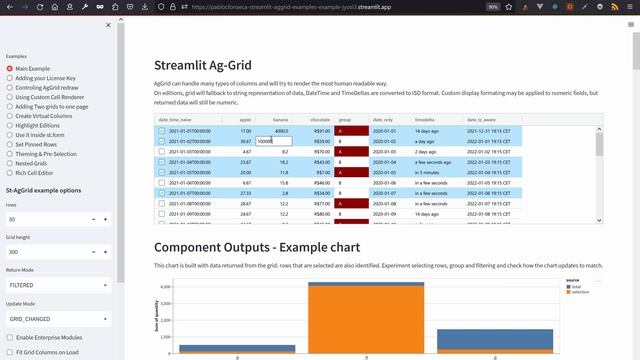Viewport: 640px width, 360px height.
Task: Click the tall orange selection bar in chart
Action: pos(366,319)
